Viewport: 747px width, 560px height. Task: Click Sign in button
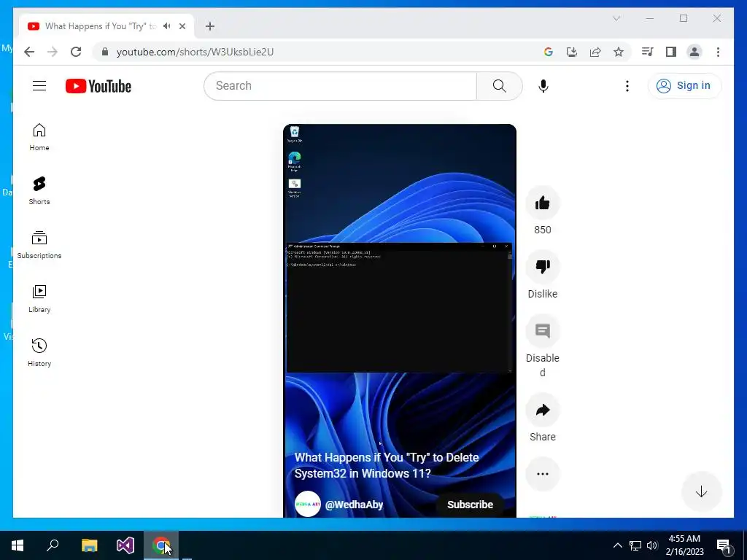coord(684,86)
